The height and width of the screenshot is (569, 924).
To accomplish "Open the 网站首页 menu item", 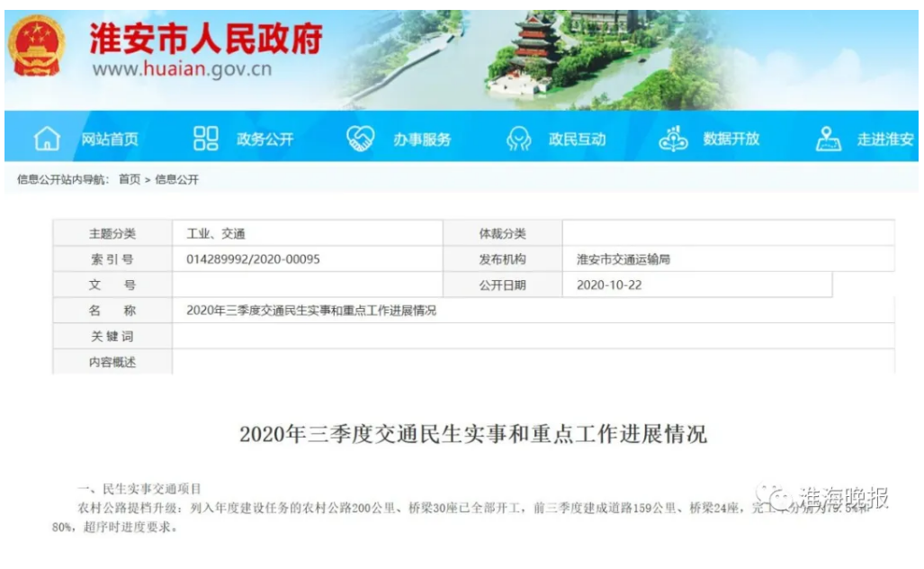I will point(110,140).
